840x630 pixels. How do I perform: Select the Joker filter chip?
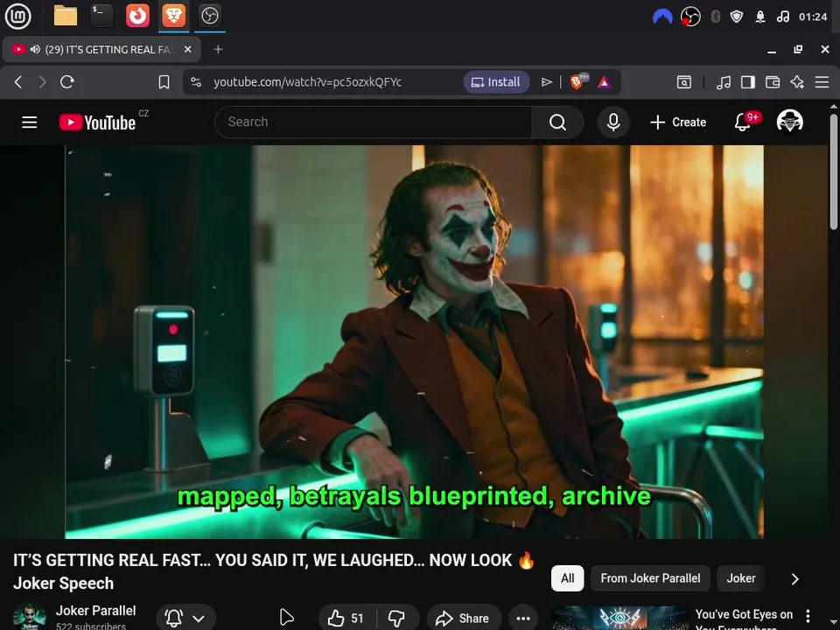(x=741, y=578)
